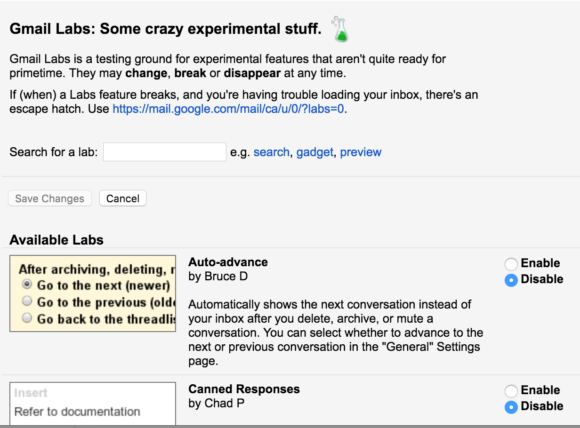Enable the Auto-advance lab

coord(511,264)
